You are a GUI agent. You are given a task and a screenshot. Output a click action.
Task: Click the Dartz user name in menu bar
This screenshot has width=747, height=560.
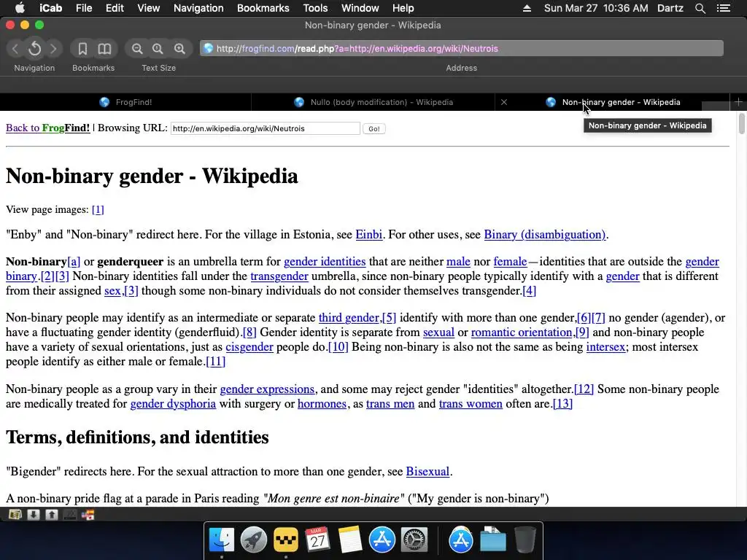(670, 8)
